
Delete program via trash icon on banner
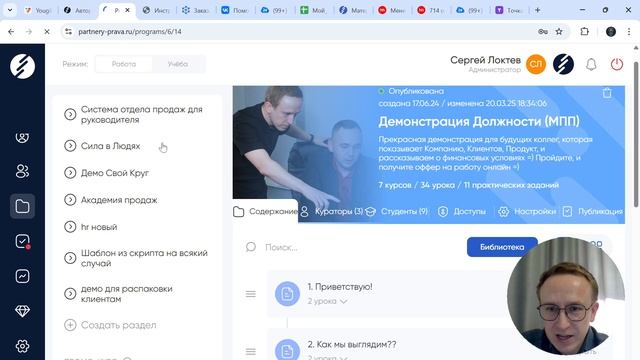(607, 93)
